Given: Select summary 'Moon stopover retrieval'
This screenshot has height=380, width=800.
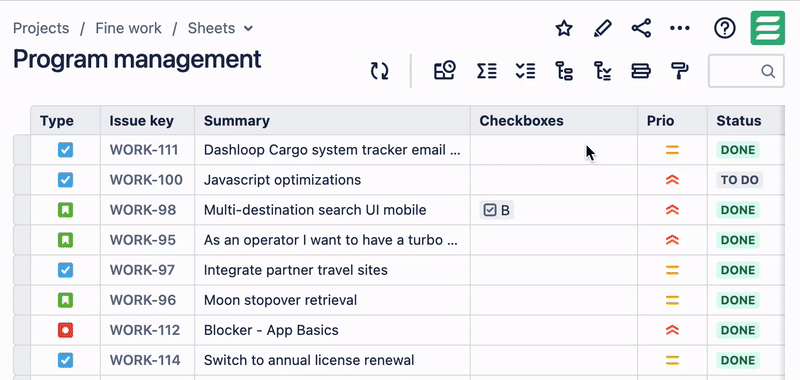Looking at the screenshot, I should [x=280, y=300].
